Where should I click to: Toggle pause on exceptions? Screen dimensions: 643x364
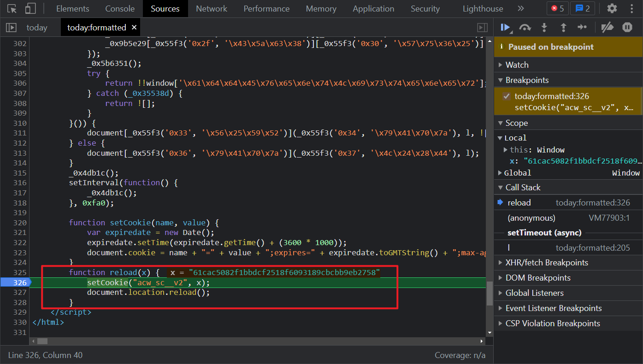(627, 28)
